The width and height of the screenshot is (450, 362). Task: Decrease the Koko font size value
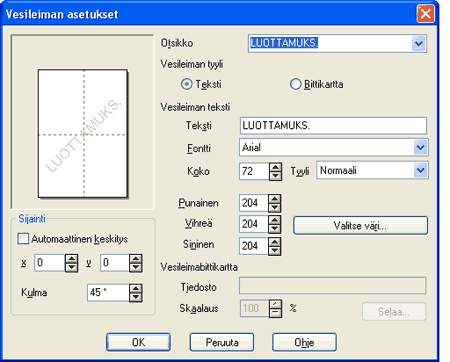275,176
